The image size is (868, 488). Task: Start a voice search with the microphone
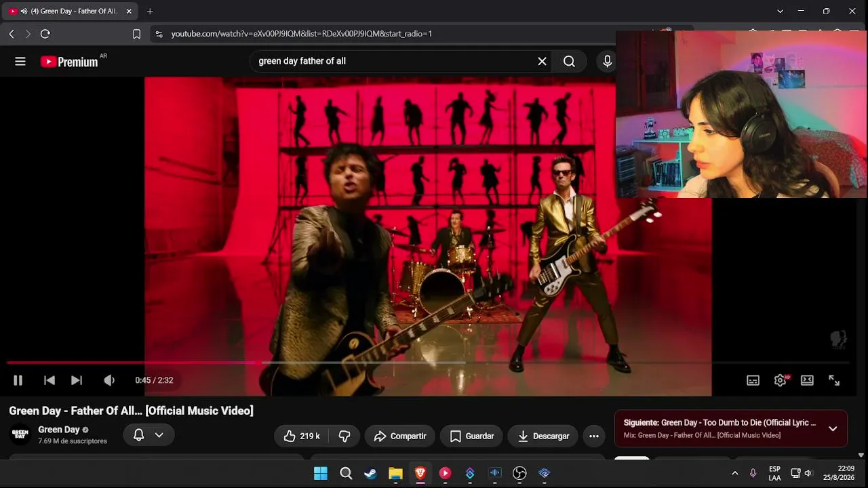pyautogui.click(x=608, y=62)
